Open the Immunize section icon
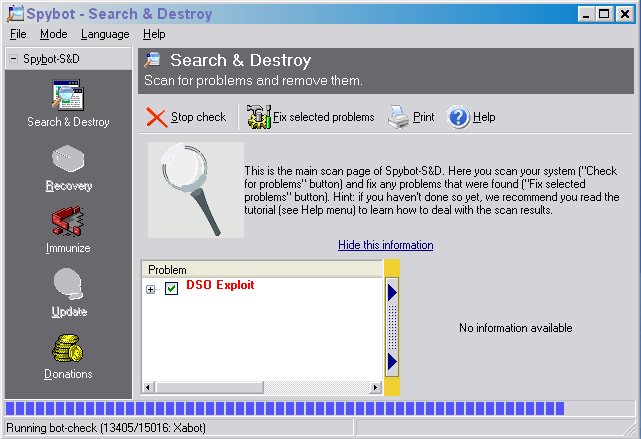This screenshot has width=641, height=439. 68,223
